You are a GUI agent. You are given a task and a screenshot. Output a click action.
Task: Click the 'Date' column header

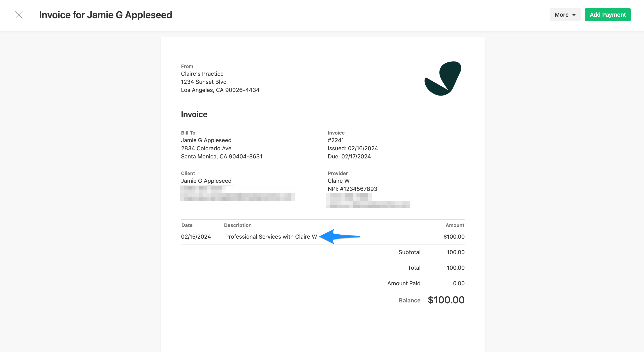click(x=187, y=225)
